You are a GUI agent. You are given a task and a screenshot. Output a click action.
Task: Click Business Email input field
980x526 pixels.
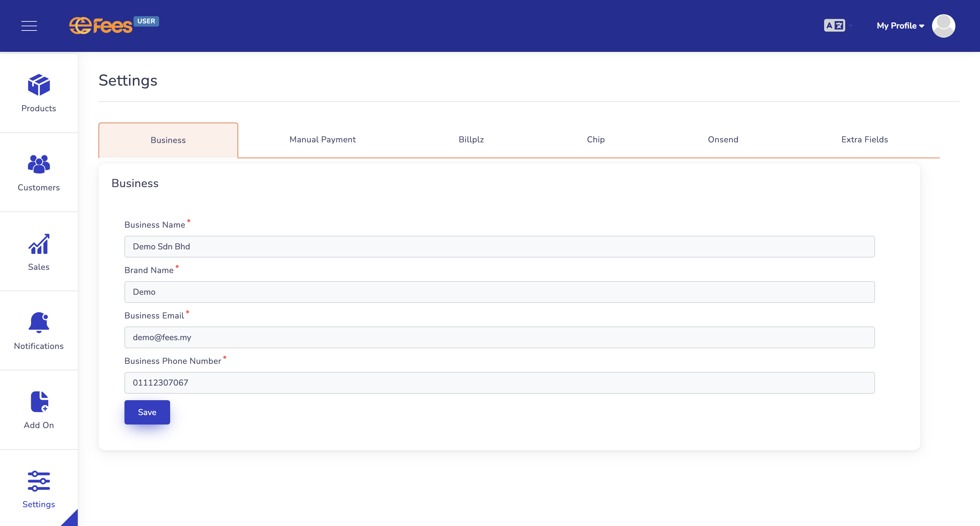pyautogui.click(x=499, y=337)
